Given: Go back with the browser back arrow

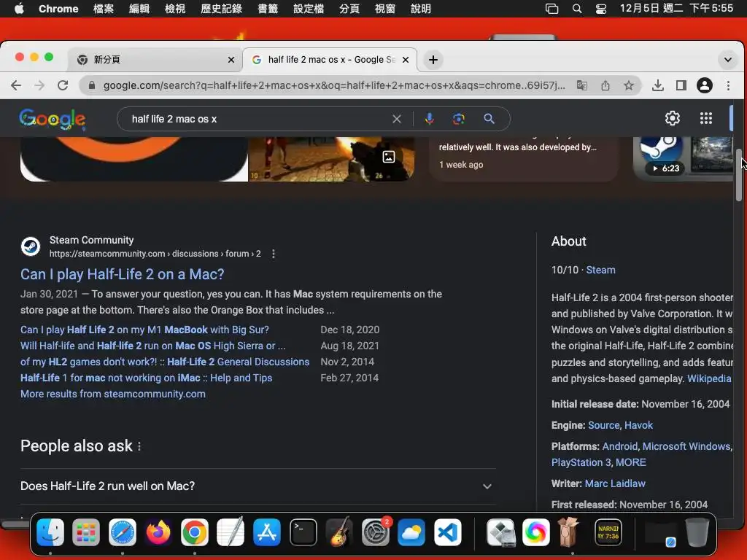Looking at the screenshot, I should [16, 85].
